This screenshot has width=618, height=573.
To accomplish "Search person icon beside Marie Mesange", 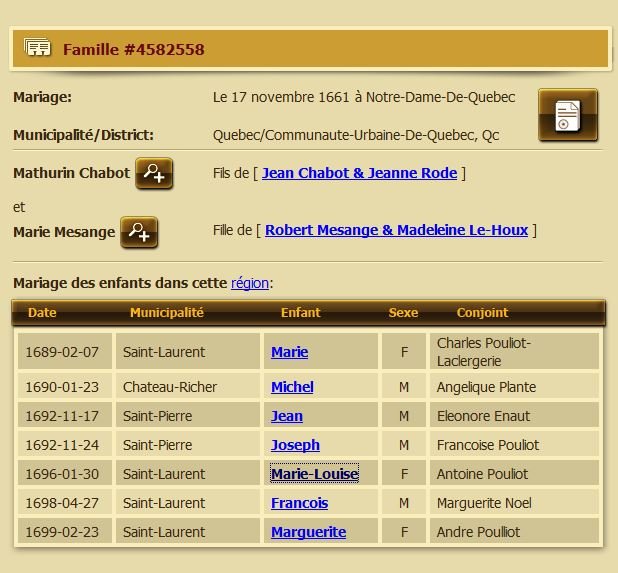I will coord(139,232).
